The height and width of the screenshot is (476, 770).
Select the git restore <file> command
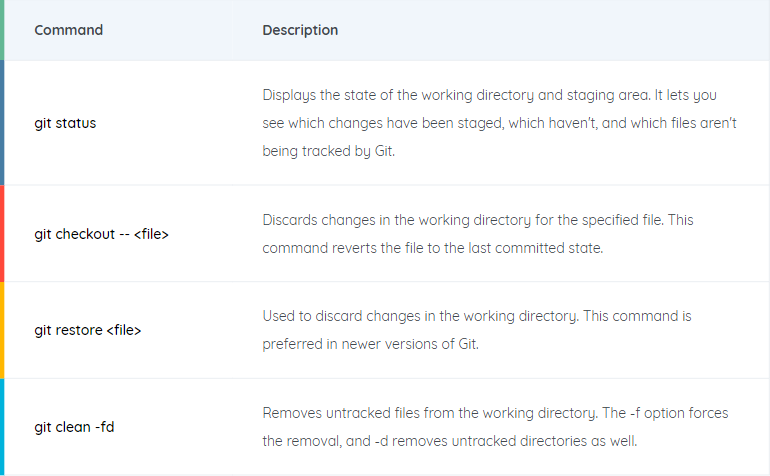point(88,330)
